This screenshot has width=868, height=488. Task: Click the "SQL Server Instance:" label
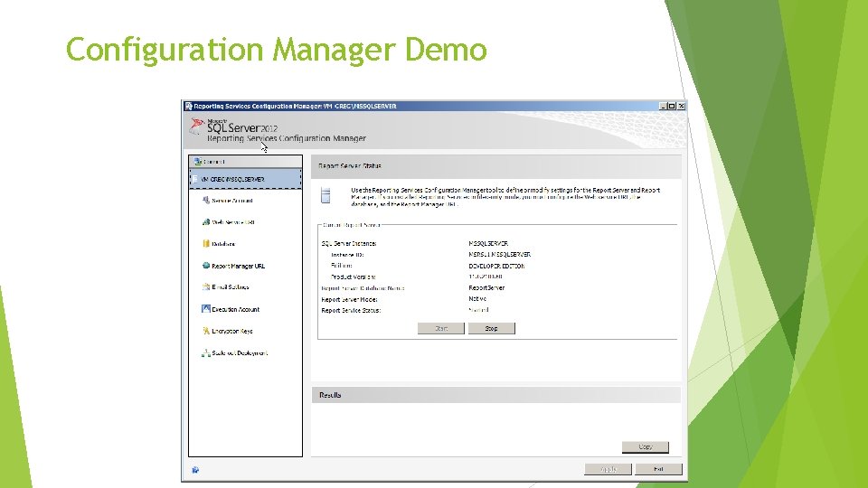coord(349,243)
